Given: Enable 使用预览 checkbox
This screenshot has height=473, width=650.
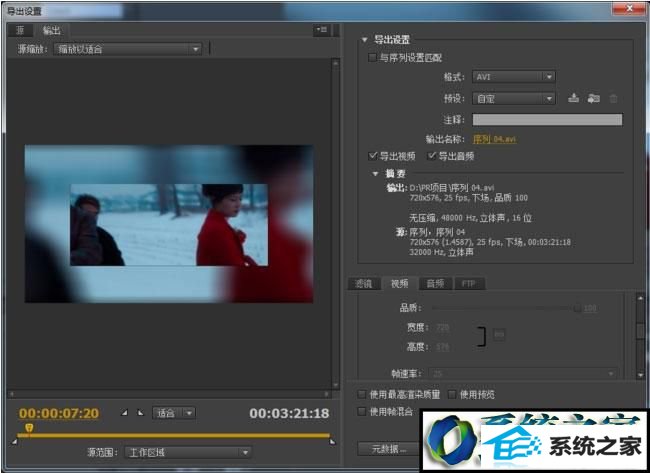Looking at the screenshot, I should 452,394.
